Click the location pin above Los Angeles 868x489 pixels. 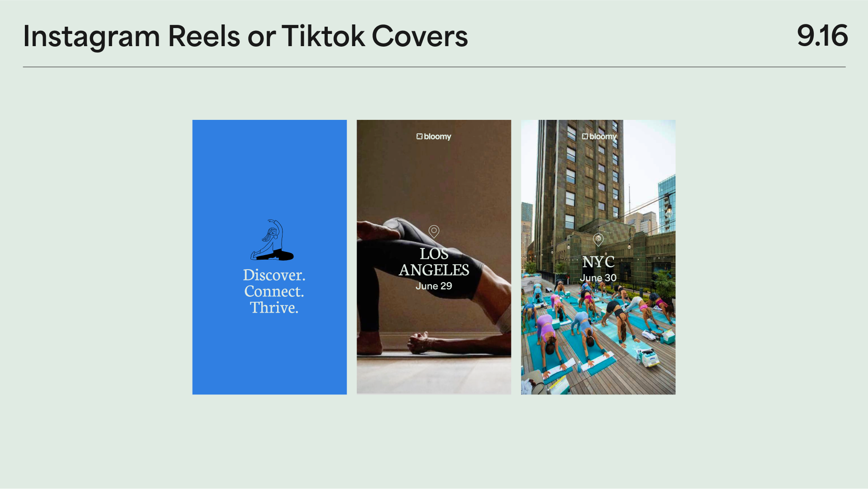coord(434,232)
